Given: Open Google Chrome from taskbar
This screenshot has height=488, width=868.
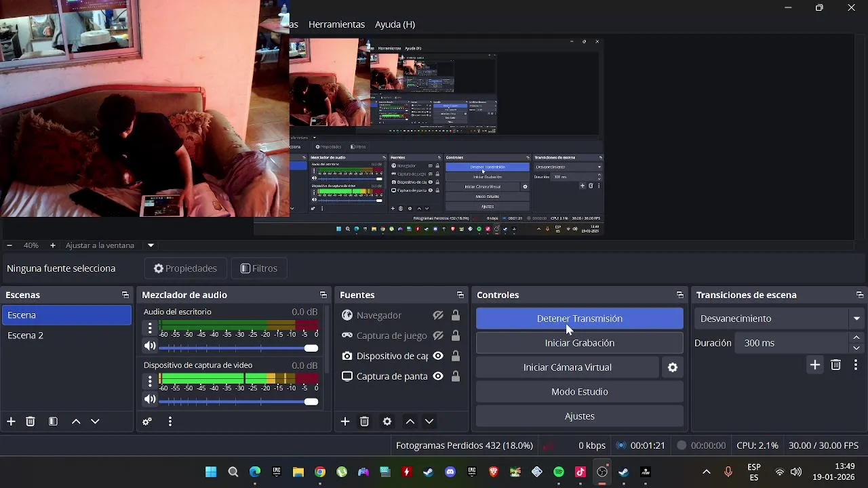Looking at the screenshot, I should (x=320, y=472).
